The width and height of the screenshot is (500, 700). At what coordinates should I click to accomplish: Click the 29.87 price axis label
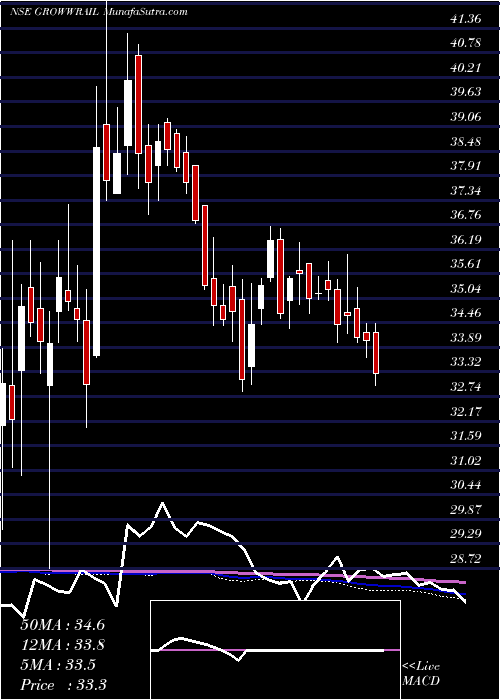[466, 509]
